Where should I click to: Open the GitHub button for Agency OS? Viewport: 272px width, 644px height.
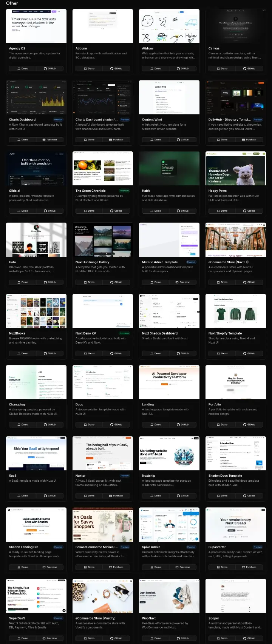(x=50, y=69)
